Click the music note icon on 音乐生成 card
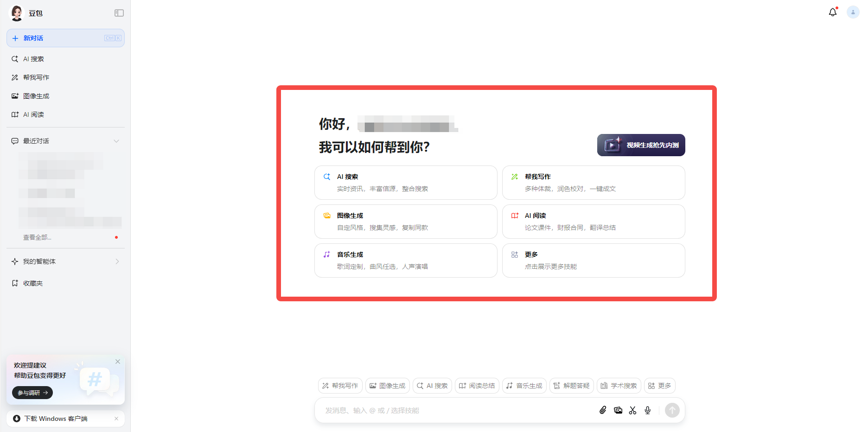The height and width of the screenshot is (432, 868). (327, 254)
